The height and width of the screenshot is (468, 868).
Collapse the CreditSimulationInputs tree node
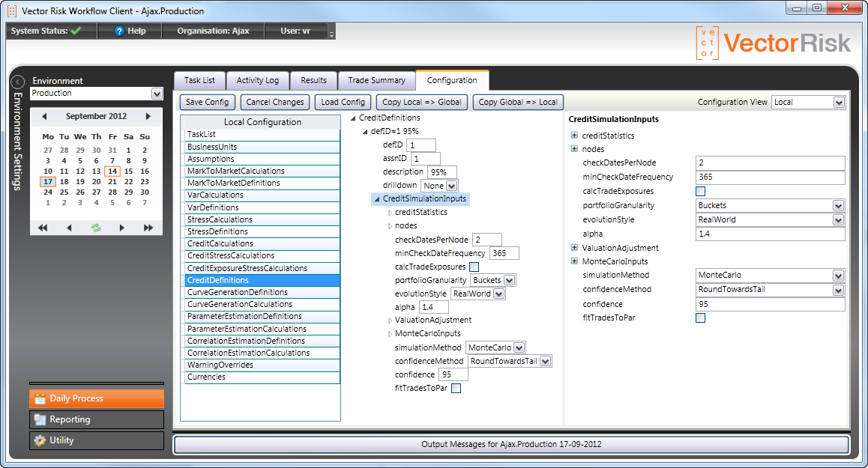click(377, 199)
